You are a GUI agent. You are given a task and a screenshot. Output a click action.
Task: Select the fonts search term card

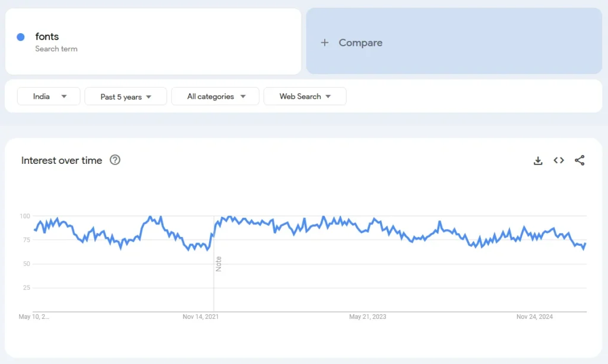pos(153,41)
